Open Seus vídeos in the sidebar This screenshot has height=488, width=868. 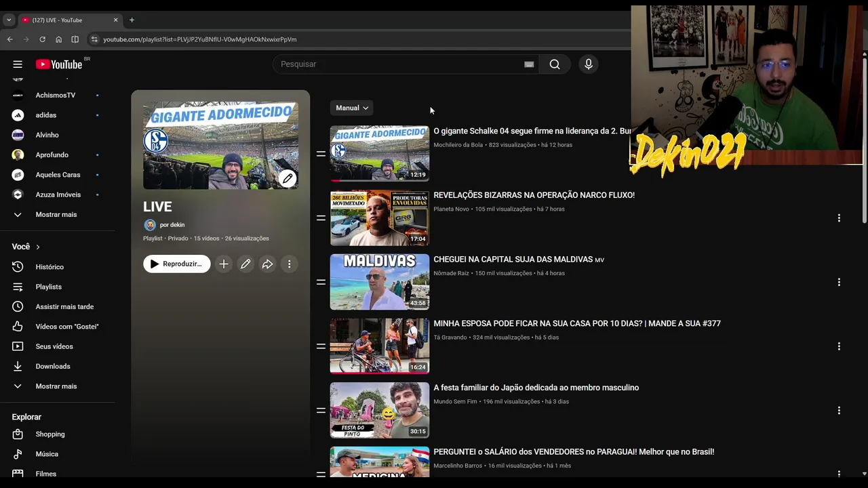(x=56, y=346)
